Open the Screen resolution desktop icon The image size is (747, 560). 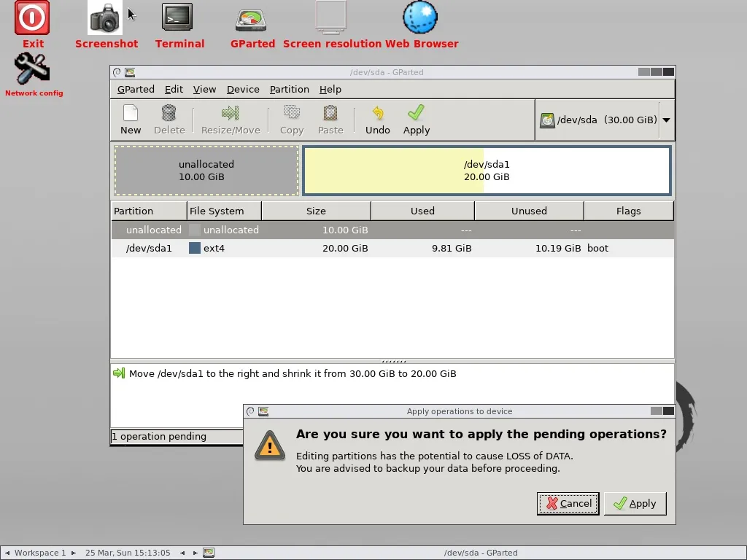point(331,19)
